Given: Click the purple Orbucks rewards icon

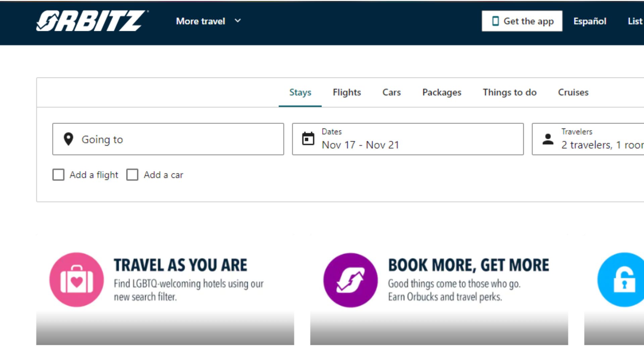Looking at the screenshot, I should (351, 280).
